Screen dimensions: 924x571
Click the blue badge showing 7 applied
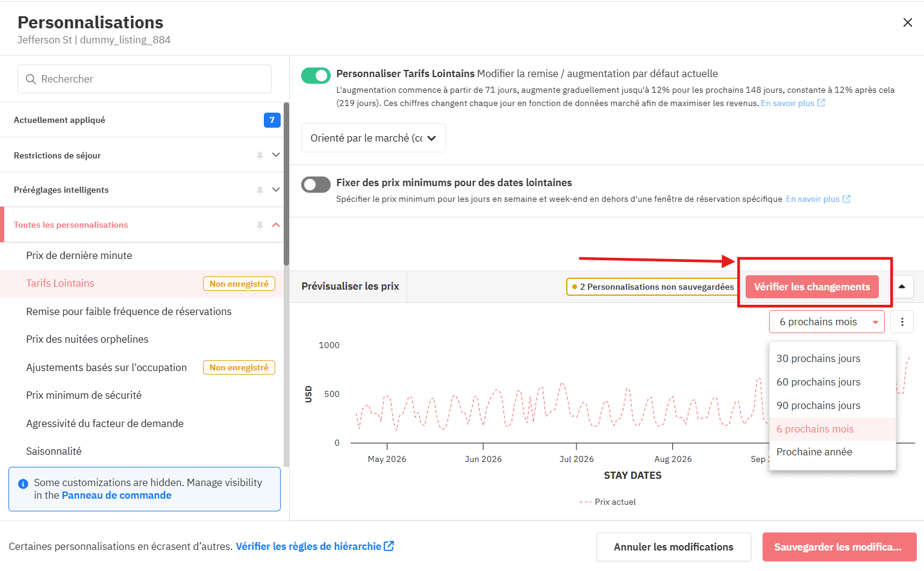272,120
